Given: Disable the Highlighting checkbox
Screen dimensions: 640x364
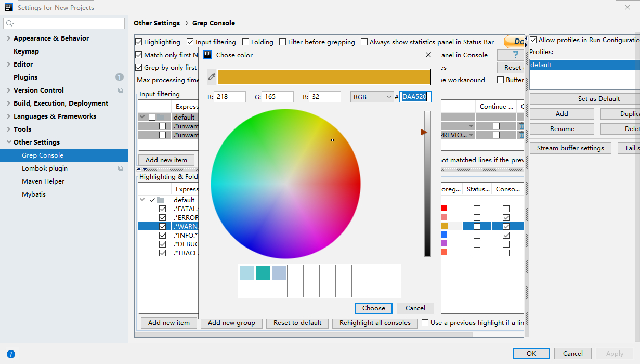Looking at the screenshot, I should coord(139,42).
